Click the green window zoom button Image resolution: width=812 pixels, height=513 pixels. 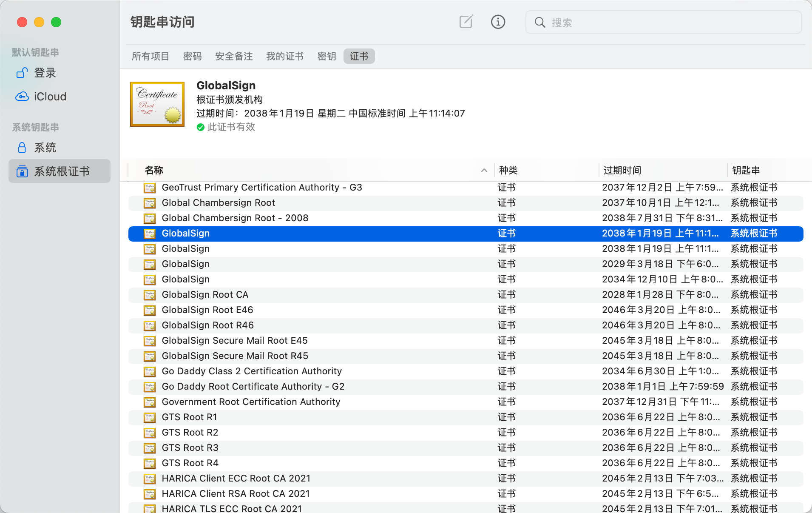click(56, 22)
